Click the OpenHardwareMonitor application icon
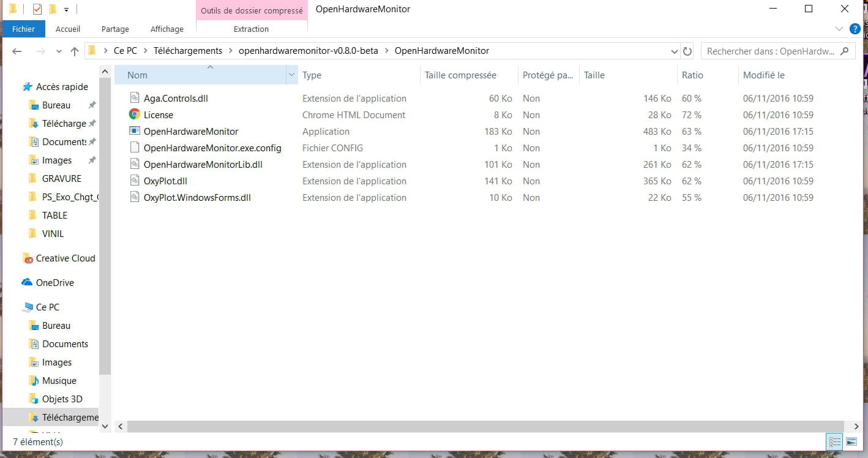This screenshot has width=868, height=458. pyautogui.click(x=135, y=131)
